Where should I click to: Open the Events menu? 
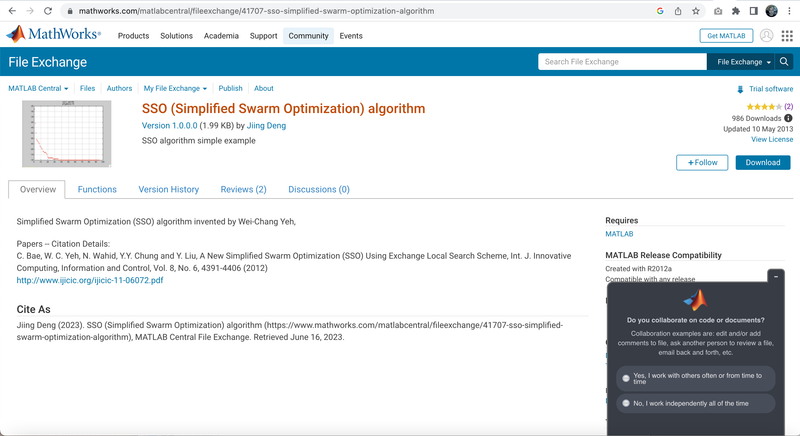(351, 36)
